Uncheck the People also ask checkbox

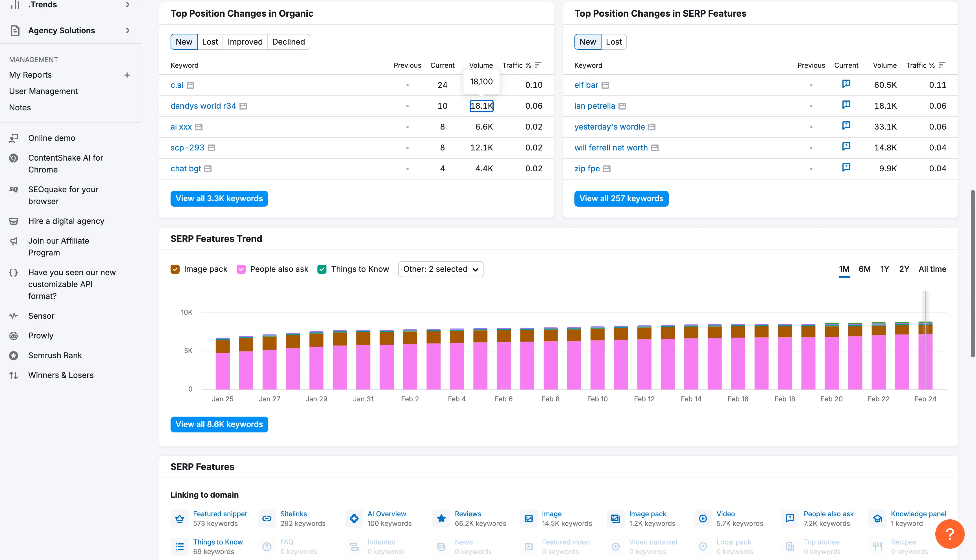point(241,269)
